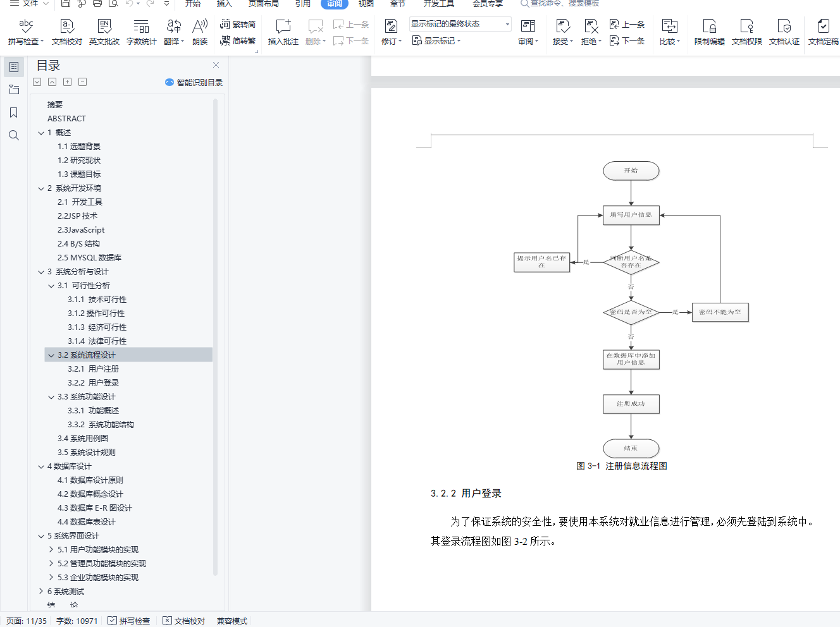Toggle 拼写检查 in the status bar

point(129,621)
